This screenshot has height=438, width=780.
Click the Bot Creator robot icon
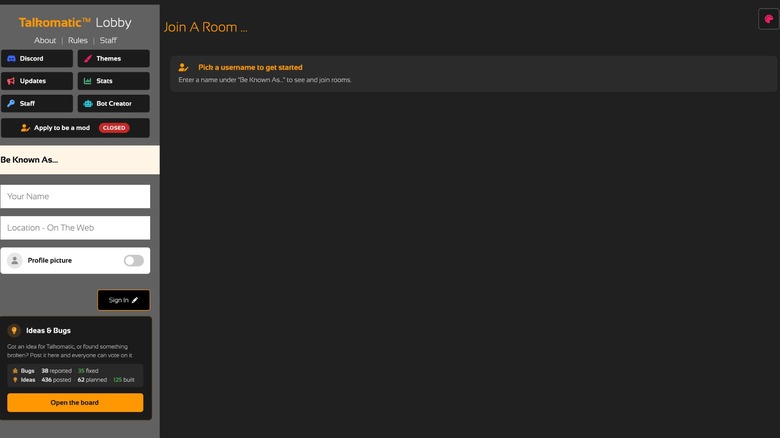(88, 104)
